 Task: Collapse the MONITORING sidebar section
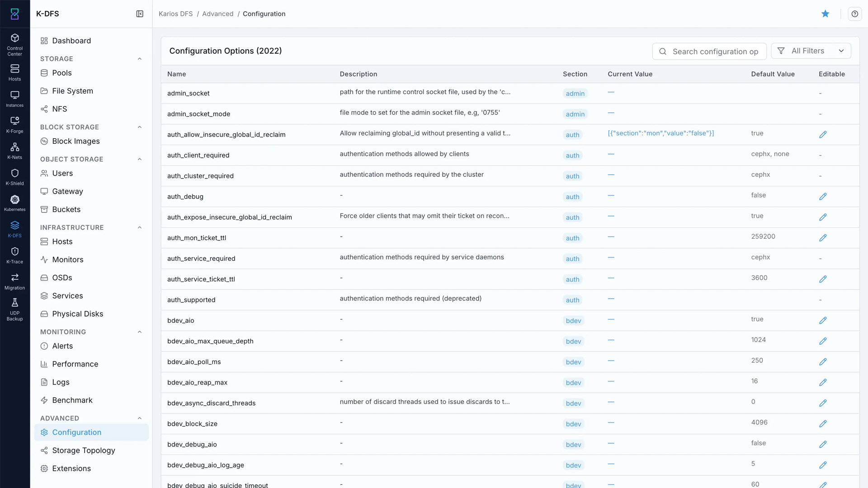coord(140,332)
